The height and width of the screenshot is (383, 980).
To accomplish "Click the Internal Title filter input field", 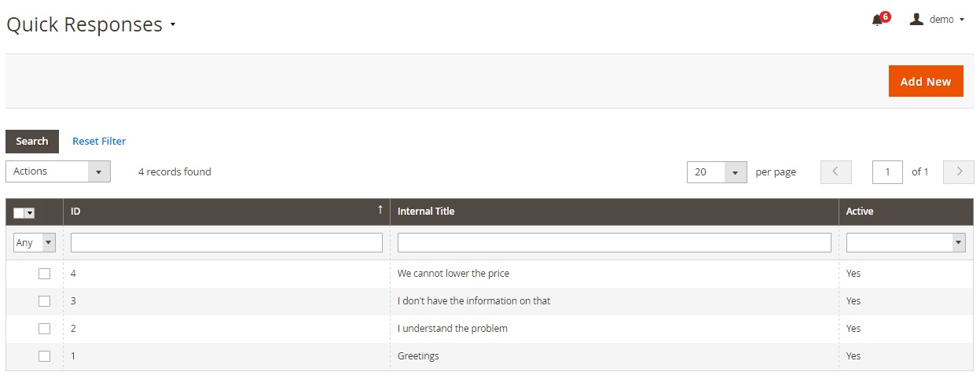I will 615,243.
